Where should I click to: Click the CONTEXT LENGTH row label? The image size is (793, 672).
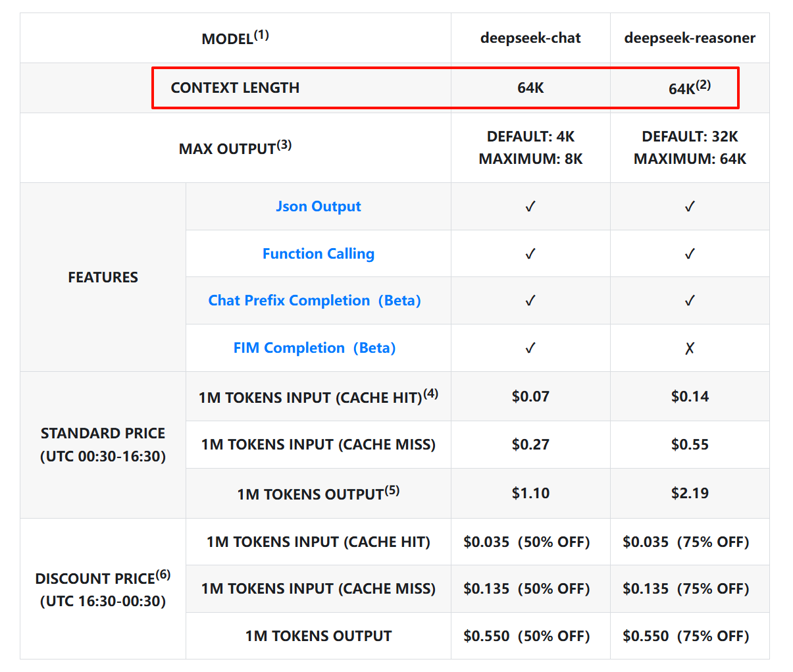pyautogui.click(x=235, y=88)
